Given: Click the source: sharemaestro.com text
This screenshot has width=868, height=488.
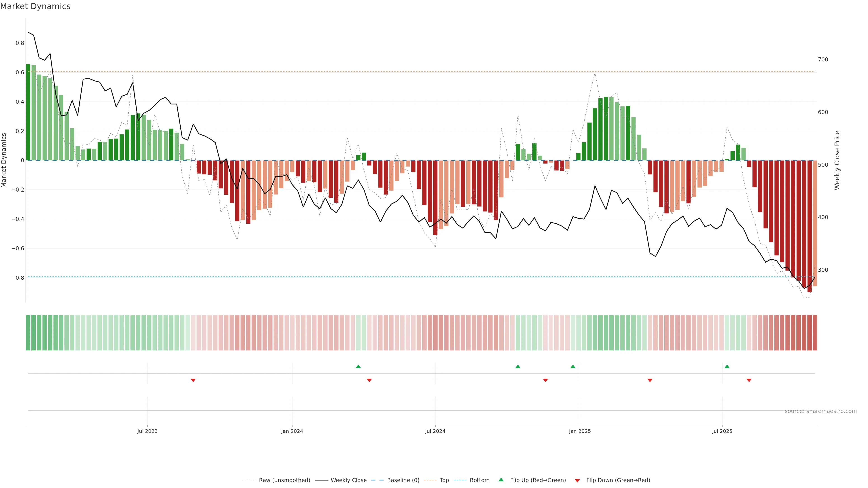Looking at the screenshot, I should point(821,411).
